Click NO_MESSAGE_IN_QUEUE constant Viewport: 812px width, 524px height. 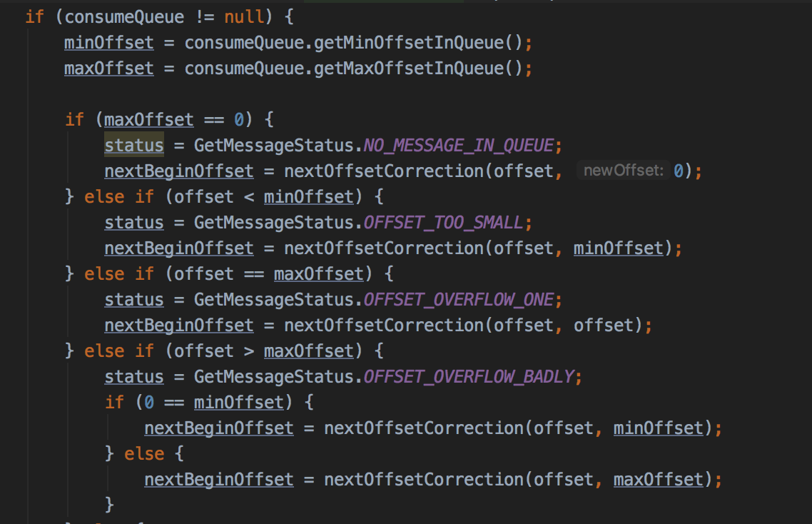point(458,146)
